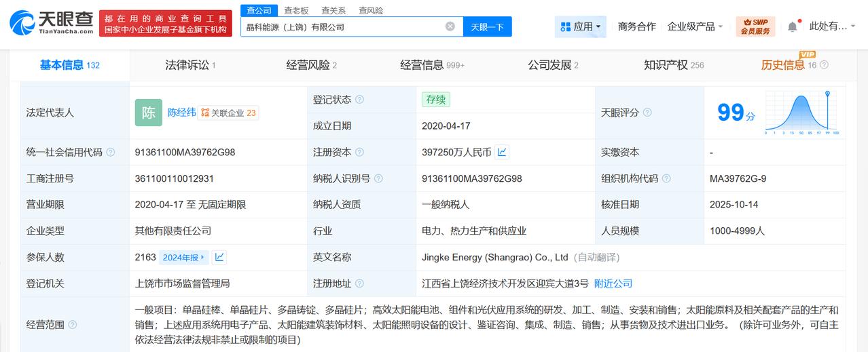Click the grid icon in 应用 button
Viewport: 868px width, 352px height.
point(566,27)
